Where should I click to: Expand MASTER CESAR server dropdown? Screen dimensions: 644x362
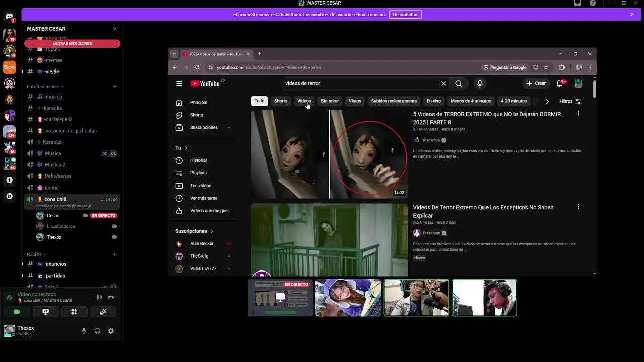tap(115, 29)
